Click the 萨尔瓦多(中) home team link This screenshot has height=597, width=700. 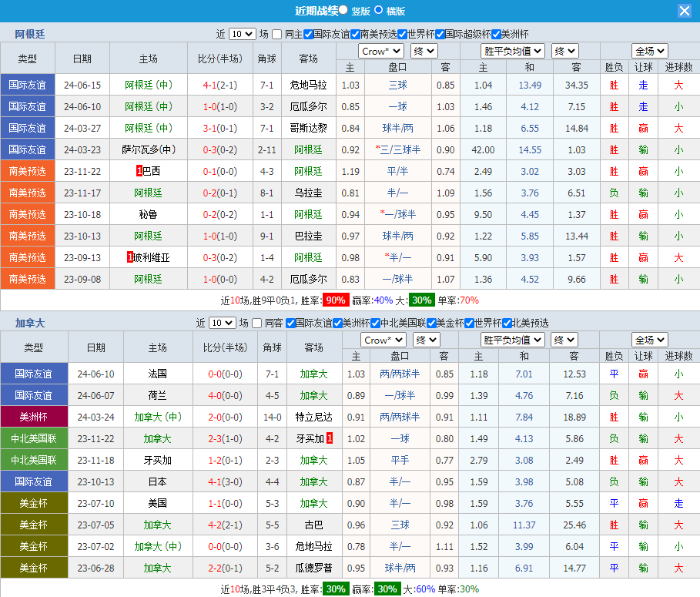149,149
